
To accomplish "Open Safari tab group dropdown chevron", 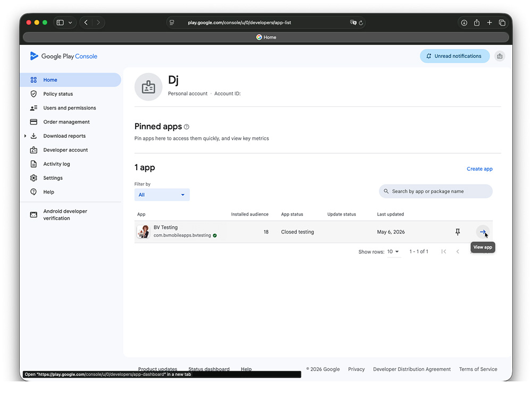I will coord(70,23).
